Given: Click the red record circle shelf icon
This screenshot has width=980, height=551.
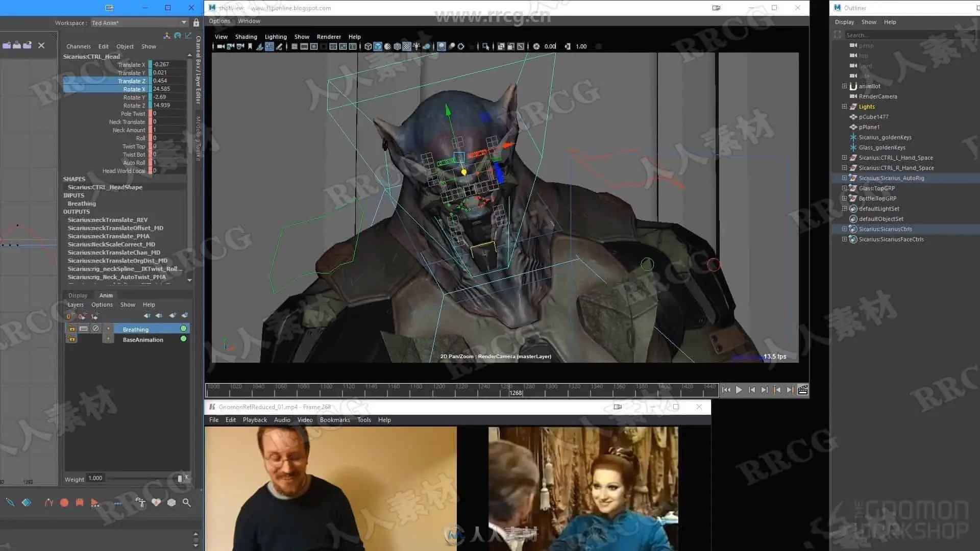Looking at the screenshot, I should (x=64, y=503).
